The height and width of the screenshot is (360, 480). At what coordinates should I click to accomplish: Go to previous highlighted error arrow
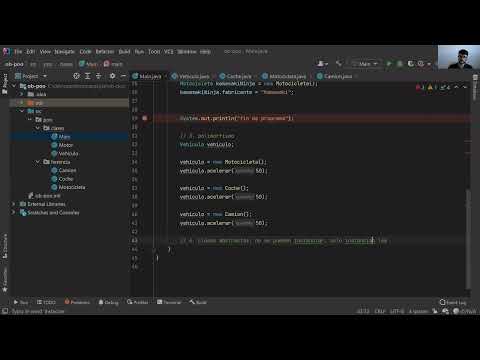pyautogui.click(x=456, y=87)
